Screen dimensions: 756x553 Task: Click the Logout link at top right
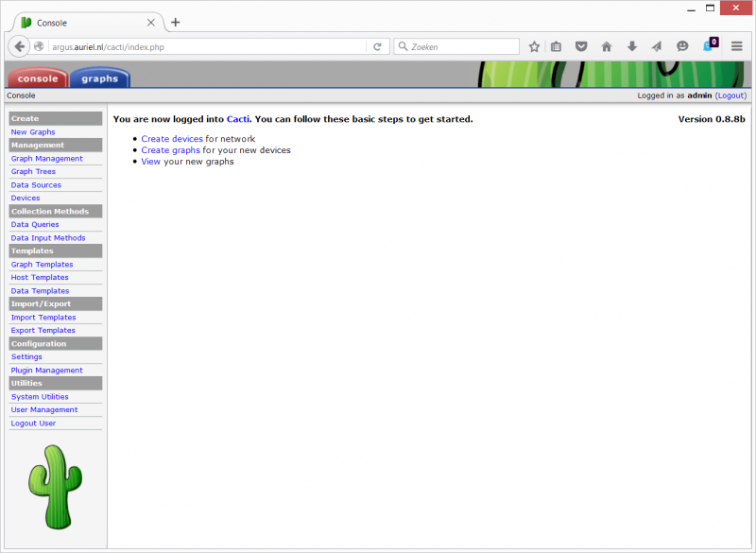730,95
